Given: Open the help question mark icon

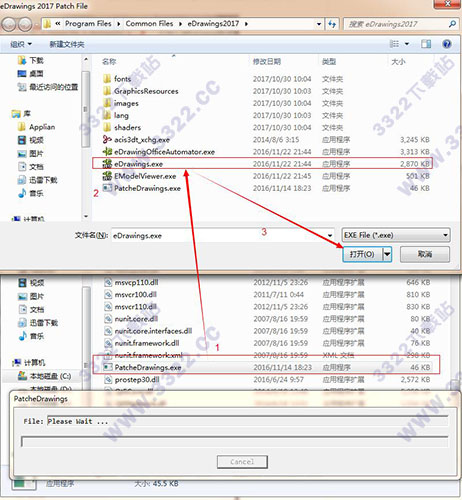Looking at the screenshot, I should tap(447, 44).
